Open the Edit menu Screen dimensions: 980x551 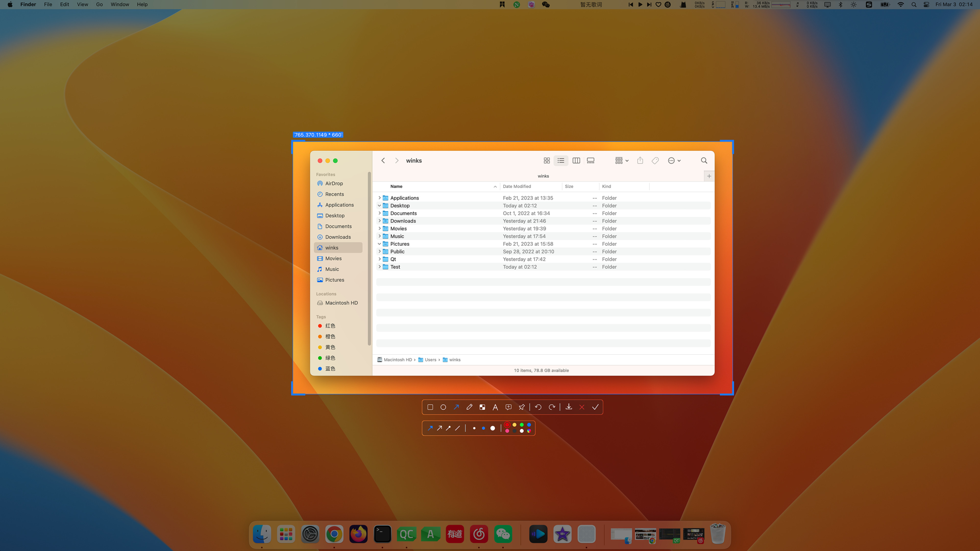click(64, 5)
